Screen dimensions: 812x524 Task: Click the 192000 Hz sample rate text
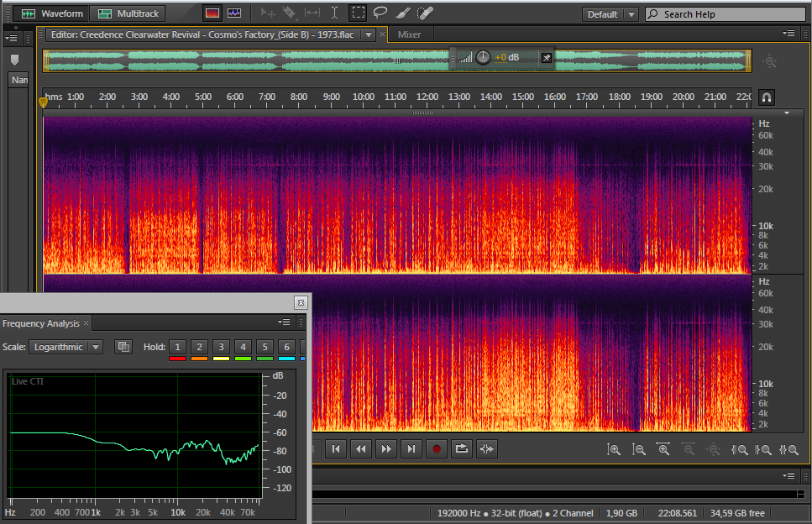(x=458, y=513)
